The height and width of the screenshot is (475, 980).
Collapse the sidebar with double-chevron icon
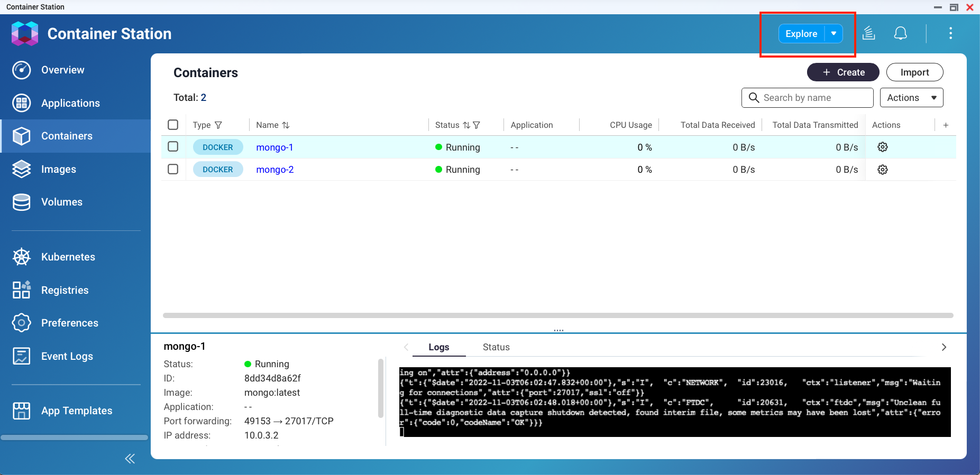click(130, 459)
